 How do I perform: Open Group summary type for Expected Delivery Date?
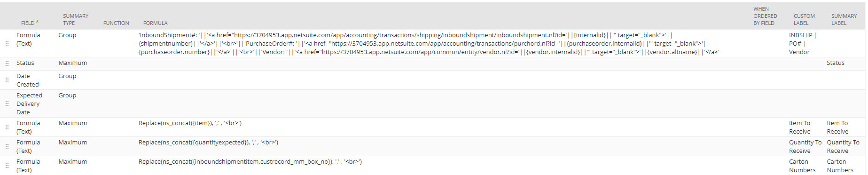[x=67, y=95]
